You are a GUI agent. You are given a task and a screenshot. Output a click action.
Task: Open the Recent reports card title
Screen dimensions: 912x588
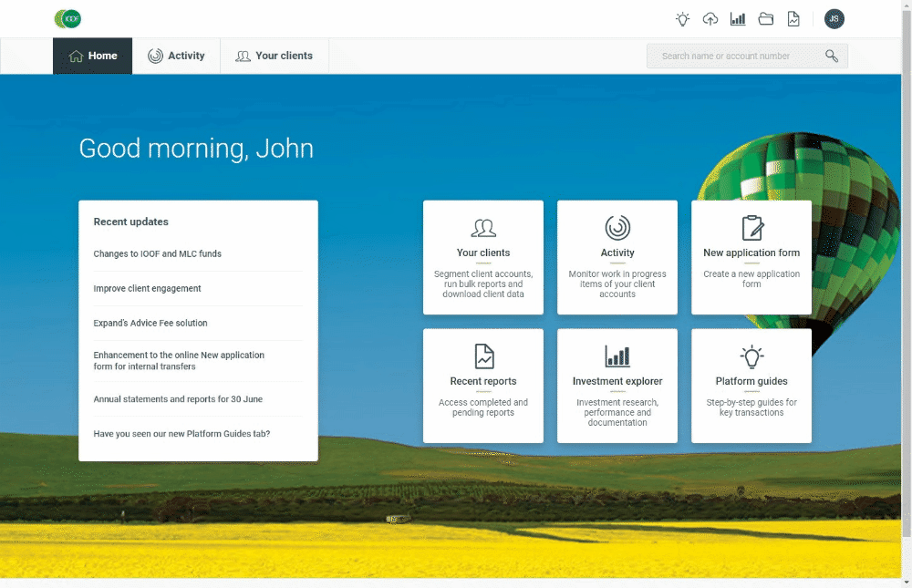click(483, 382)
